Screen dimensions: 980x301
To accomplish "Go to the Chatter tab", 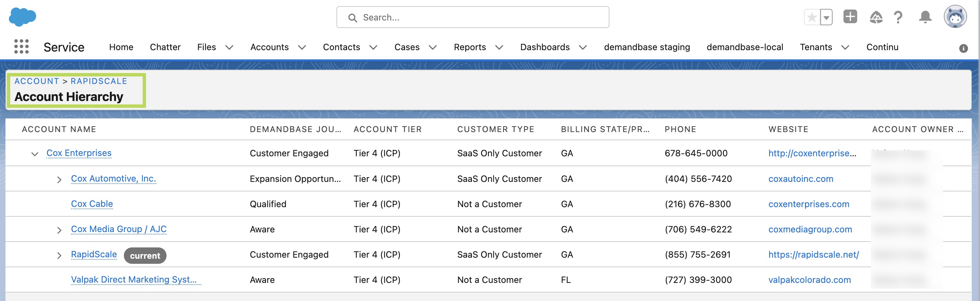I will click(165, 47).
